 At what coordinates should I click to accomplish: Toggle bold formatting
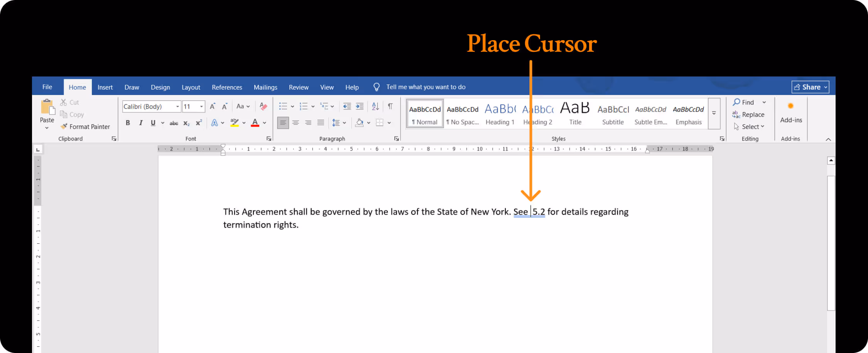128,123
